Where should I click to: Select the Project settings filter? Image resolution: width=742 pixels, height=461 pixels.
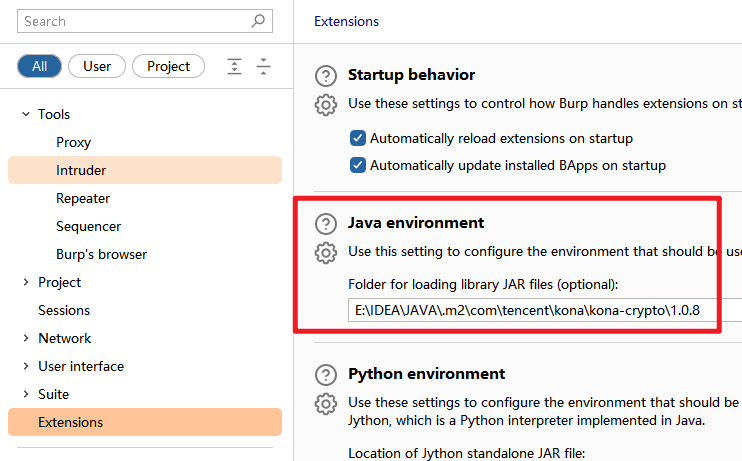(x=168, y=66)
